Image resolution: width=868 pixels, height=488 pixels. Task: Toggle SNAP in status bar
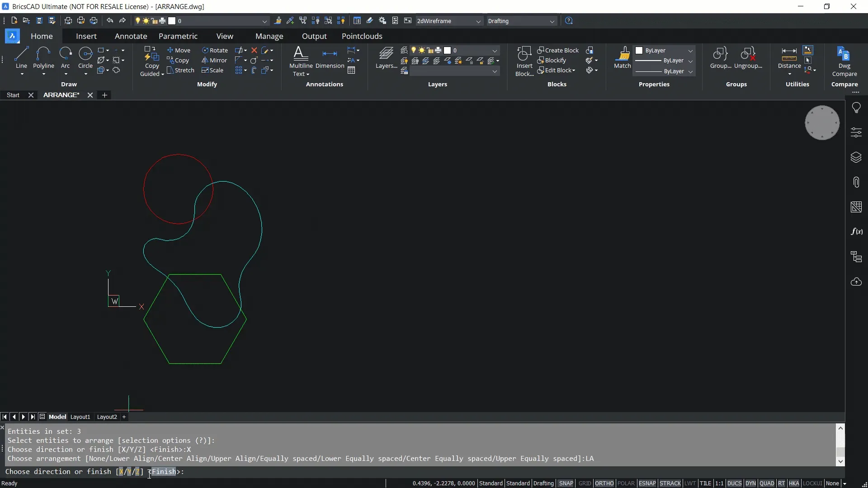566,483
